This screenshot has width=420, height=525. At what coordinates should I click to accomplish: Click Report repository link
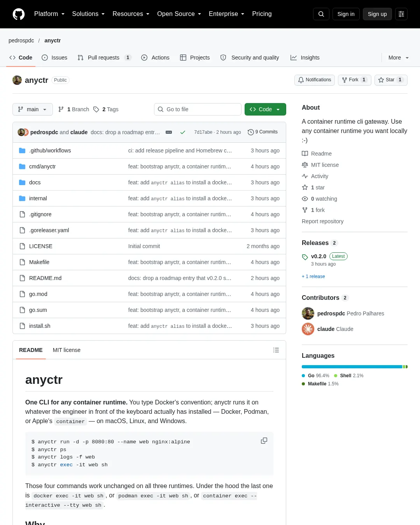(x=323, y=221)
